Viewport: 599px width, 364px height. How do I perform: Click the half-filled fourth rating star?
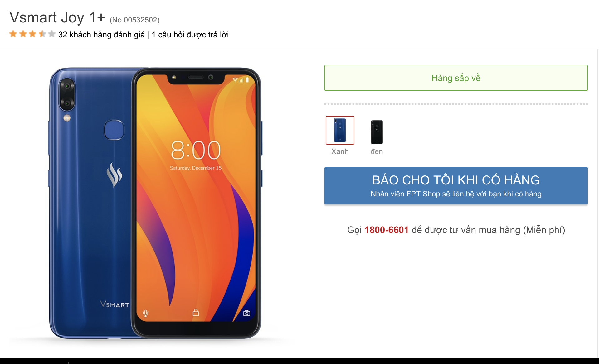click(x=42, y=34)
